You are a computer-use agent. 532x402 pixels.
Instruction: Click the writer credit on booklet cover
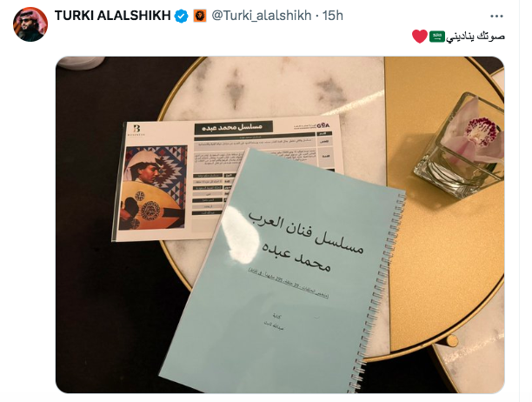point(275,322)
